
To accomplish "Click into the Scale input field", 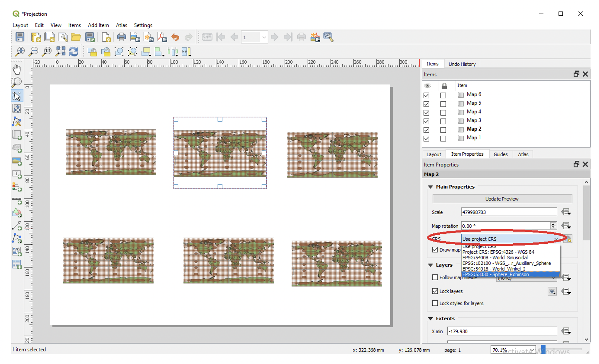I will tap(509, 212).
